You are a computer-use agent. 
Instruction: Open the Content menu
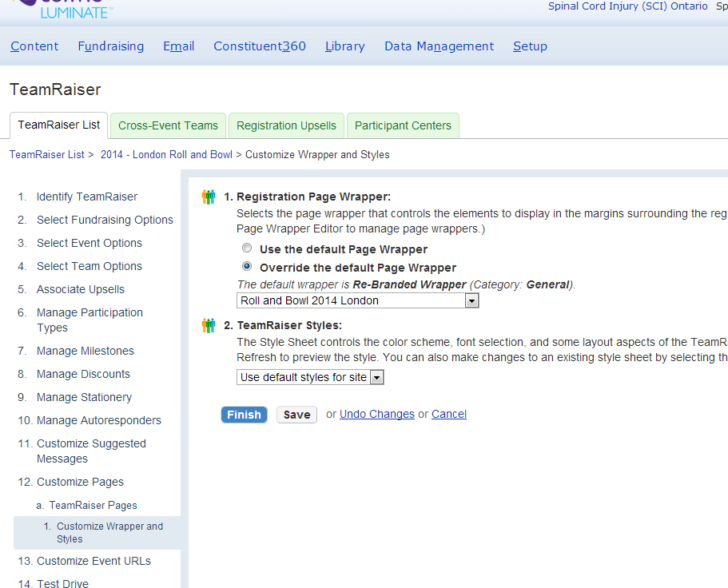[x=34, y=46]
